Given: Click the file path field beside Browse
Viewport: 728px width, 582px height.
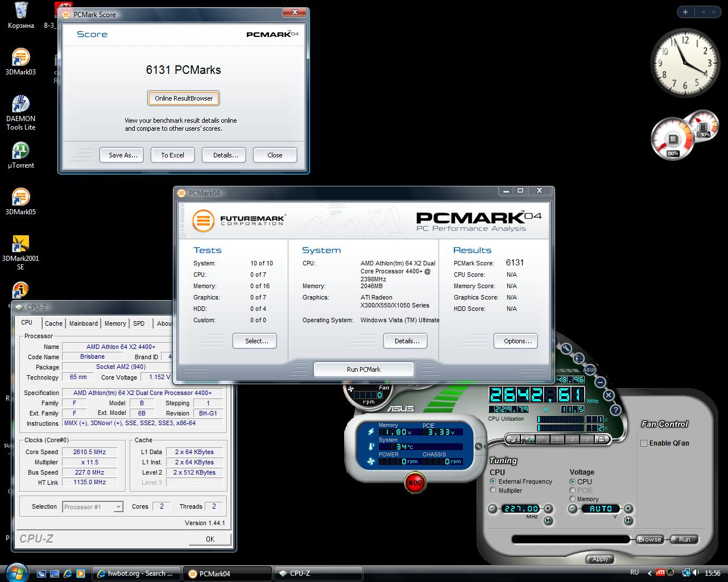Looking at the screenshot, I should 570,539.
